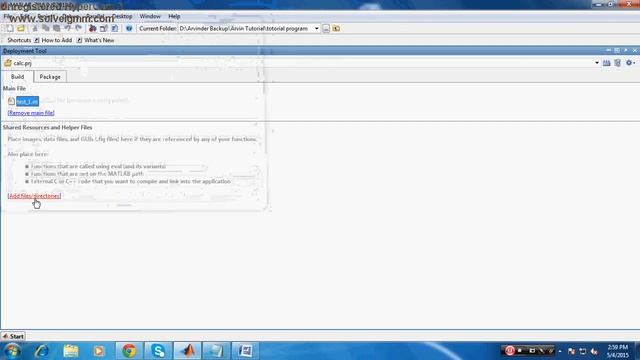Open Simulink from the toolbar icon
Viewport: 640px width, 360px height.
coord(93,28)
